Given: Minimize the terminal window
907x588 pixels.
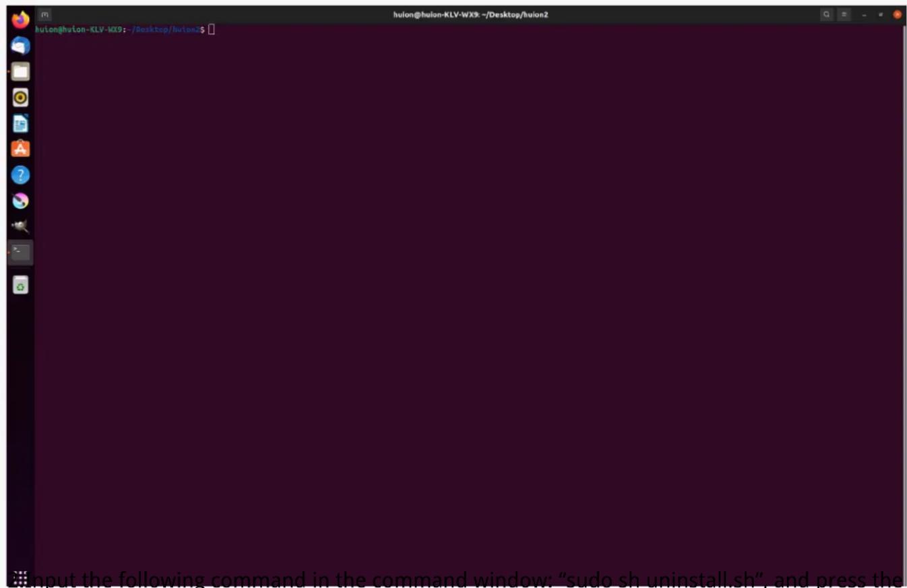Looking at the screenshot, I should coord(865,15).
